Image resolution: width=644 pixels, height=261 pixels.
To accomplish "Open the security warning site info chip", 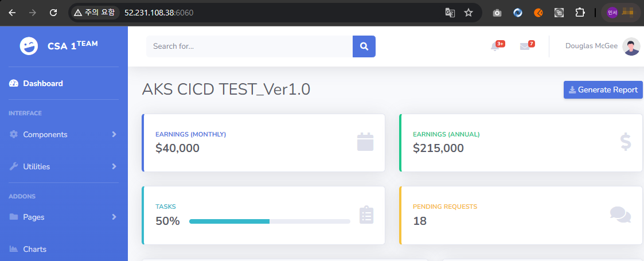I will click(95, 13).
